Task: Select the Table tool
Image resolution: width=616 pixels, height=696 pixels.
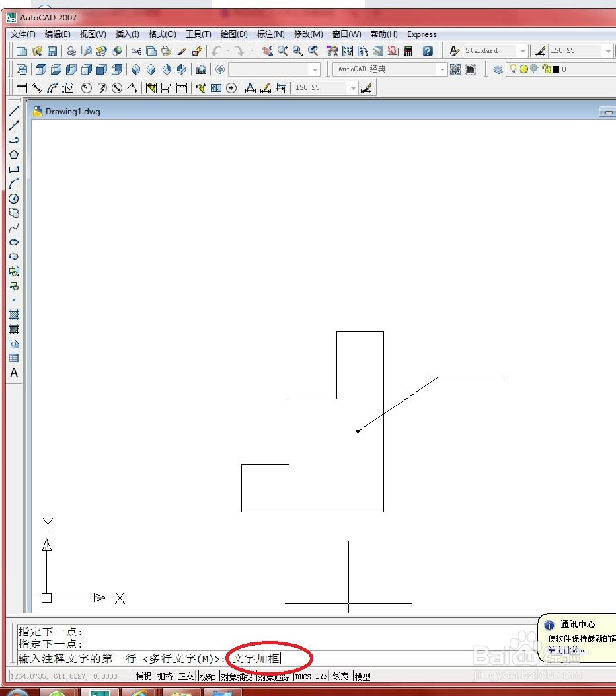Action: click(14, 358)
